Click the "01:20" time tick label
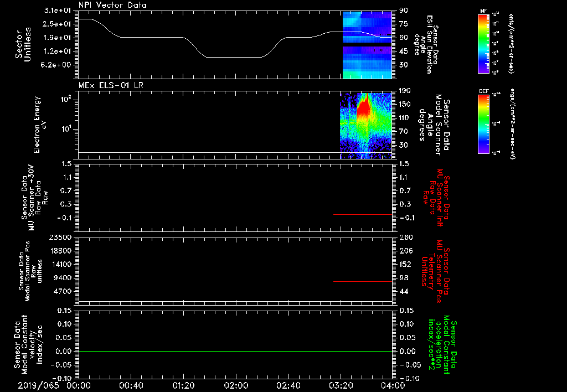 coord(183,385)
